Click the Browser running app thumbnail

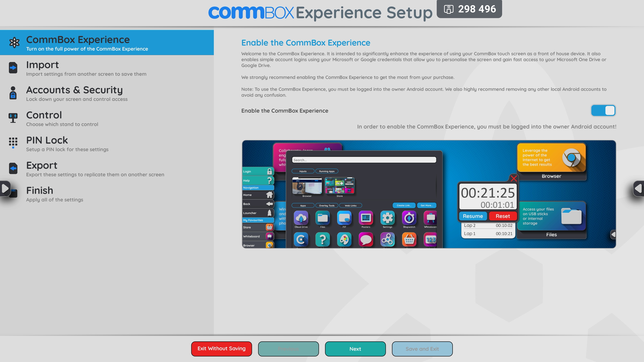[307, 186]
